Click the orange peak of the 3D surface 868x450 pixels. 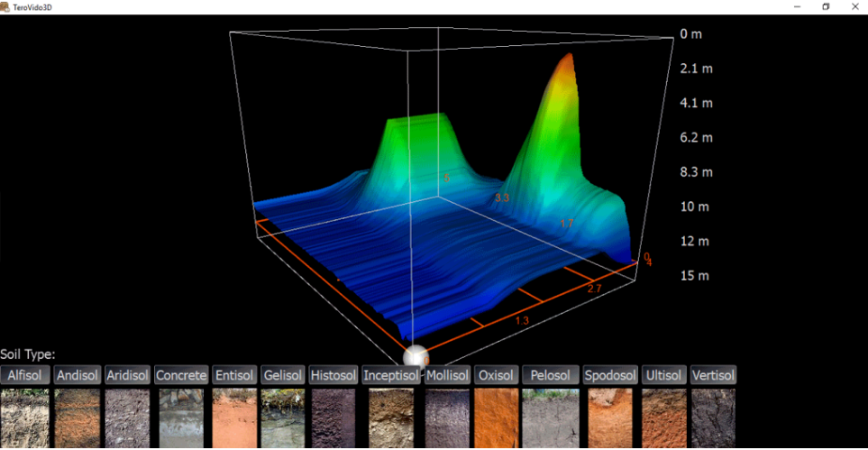pos(566,65)
